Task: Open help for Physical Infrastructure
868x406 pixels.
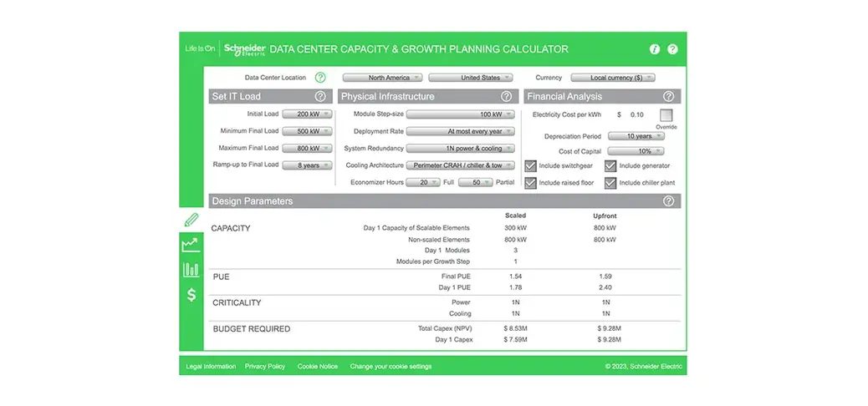Action: (506, 96)
